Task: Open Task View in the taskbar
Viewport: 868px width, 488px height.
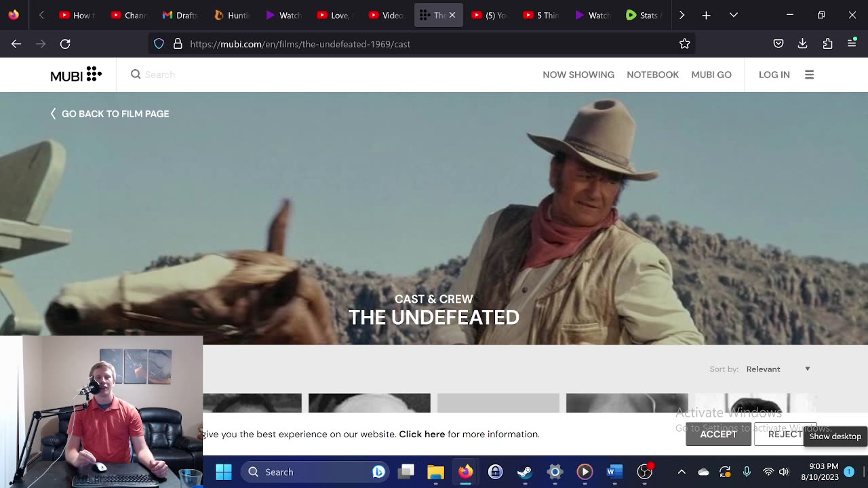Action: 406,472
